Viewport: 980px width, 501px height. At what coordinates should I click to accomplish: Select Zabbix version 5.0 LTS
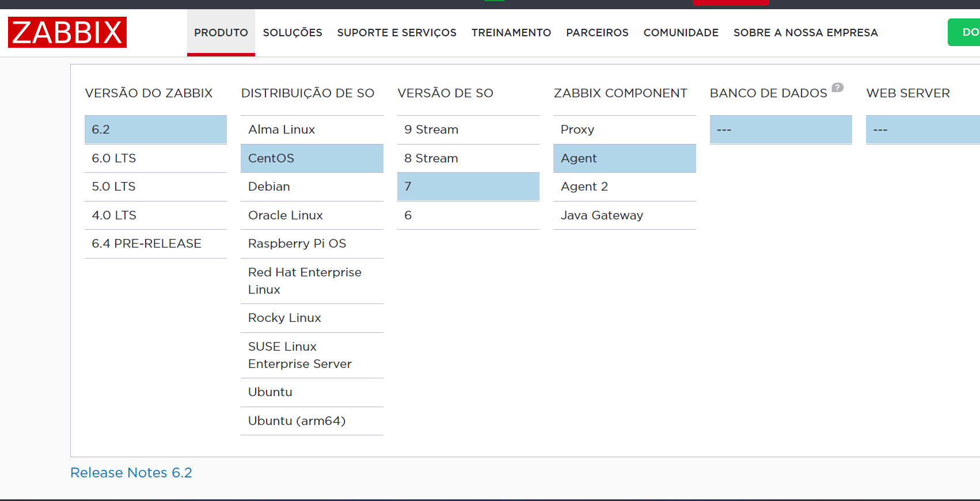coord(155,187)
